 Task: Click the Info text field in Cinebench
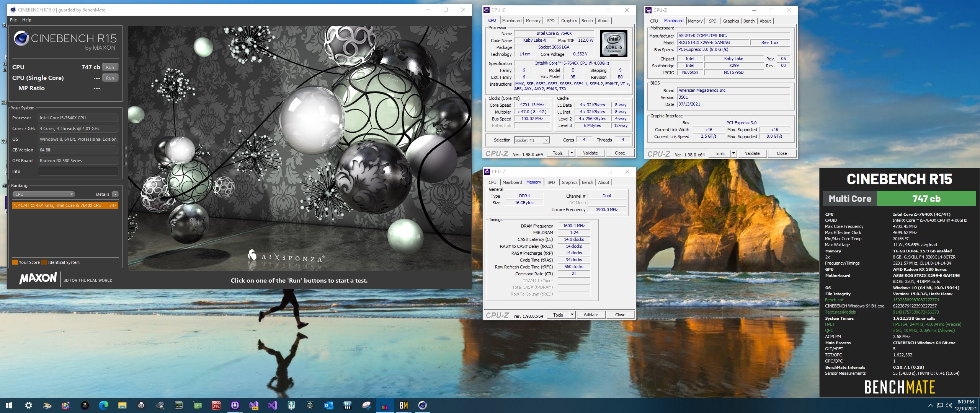78,171
